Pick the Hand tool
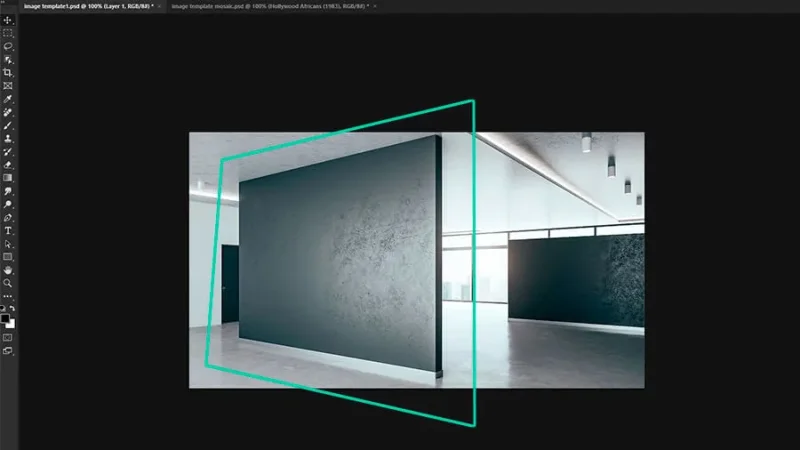The height and width of the screenshot is (450, 800). click(8, 270)
